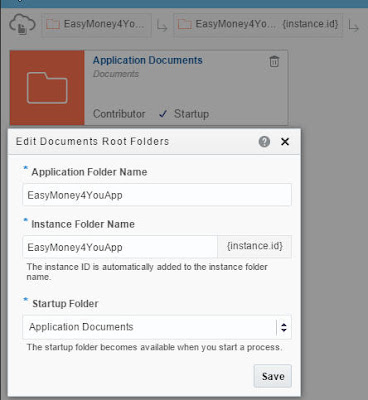The height and width of the screenshot is (400, 368).
Task: Select the EasyMoney4Yo... {instance.id} folder breadcrumb
Action: click(258, 25)
